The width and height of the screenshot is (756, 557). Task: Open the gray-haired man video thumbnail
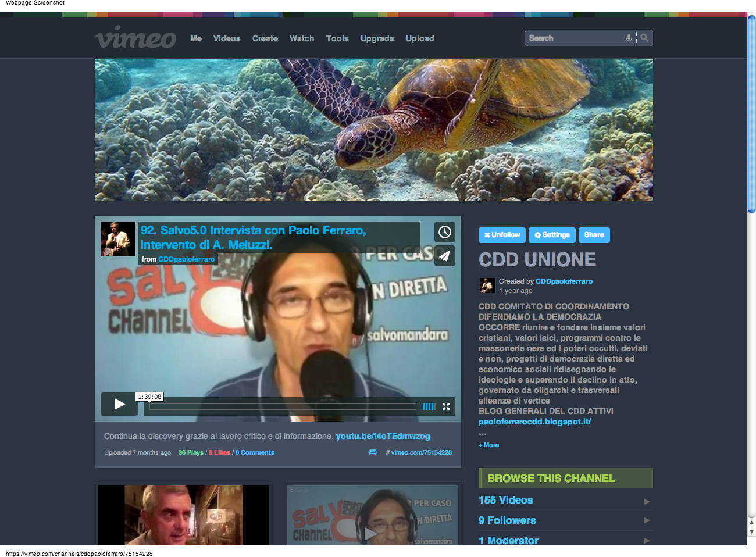[183, 515]
